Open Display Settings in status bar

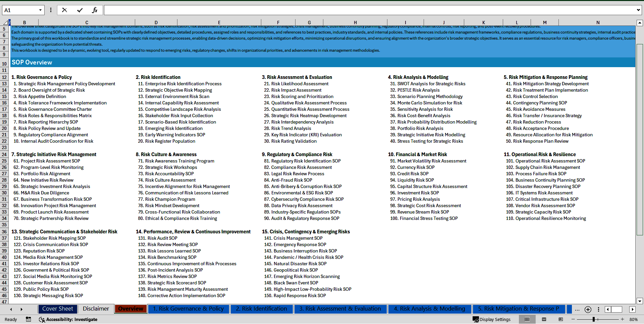pyautogui.click(x=492, y=319)
